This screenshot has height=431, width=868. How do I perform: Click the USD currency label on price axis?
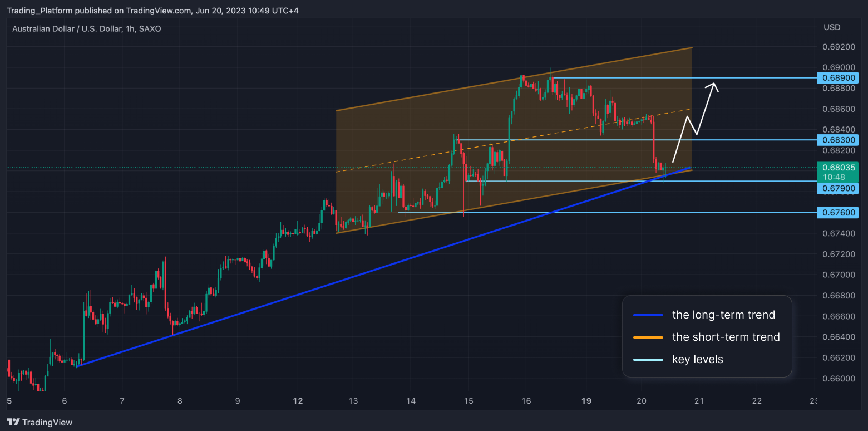(x=832, y=27)
